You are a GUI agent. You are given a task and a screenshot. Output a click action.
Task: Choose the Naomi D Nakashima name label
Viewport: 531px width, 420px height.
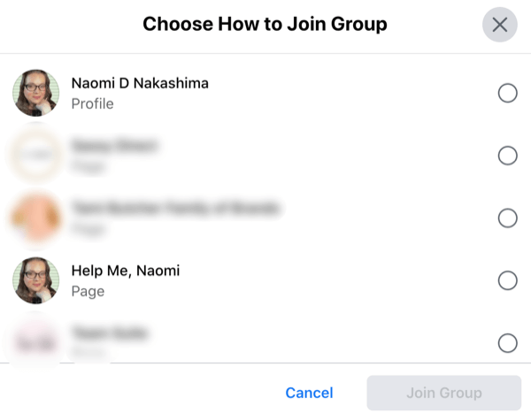pos(140,83)
